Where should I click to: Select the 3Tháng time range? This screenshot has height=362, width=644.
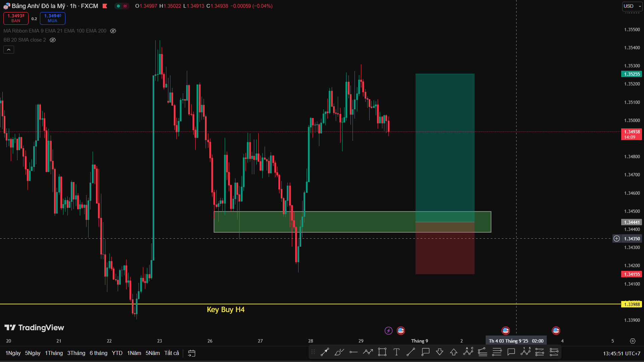click(76, 353)
